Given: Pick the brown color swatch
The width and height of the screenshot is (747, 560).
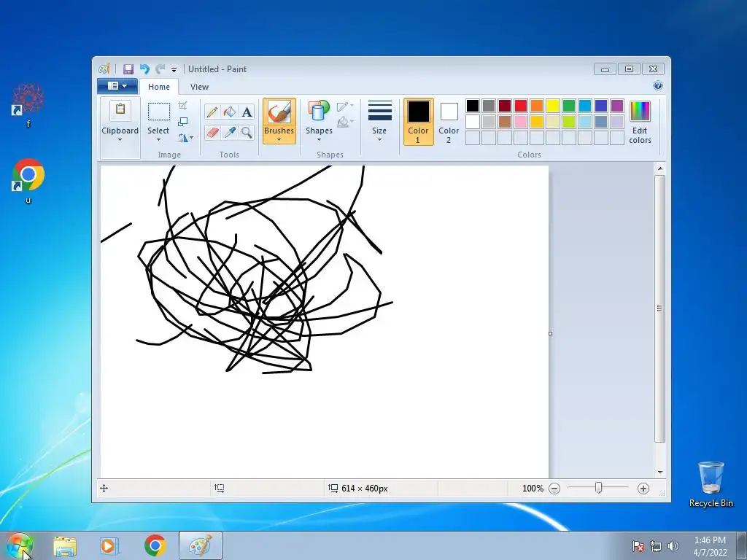Looking at the screenshot, I should 505,122.
